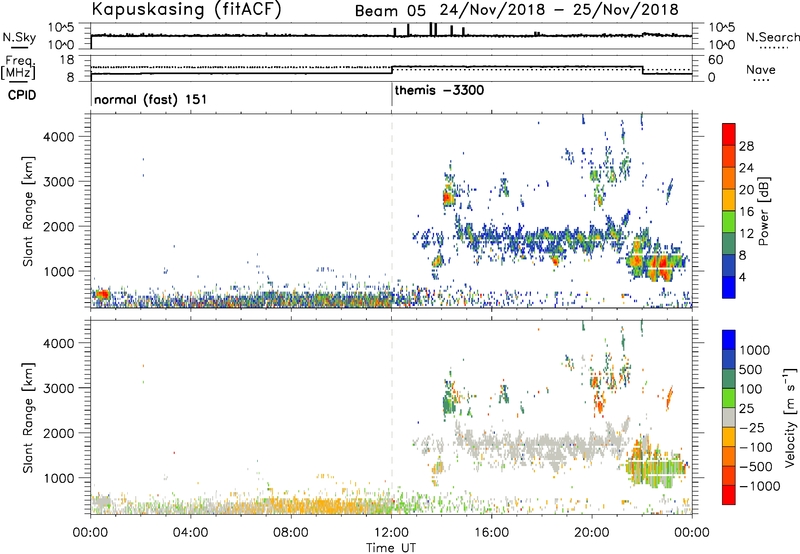This screenshot has width=800, height=554.
Task: Click the Power [dB] colorbar label
Action: pyautogui.click(x=764, y=211)
